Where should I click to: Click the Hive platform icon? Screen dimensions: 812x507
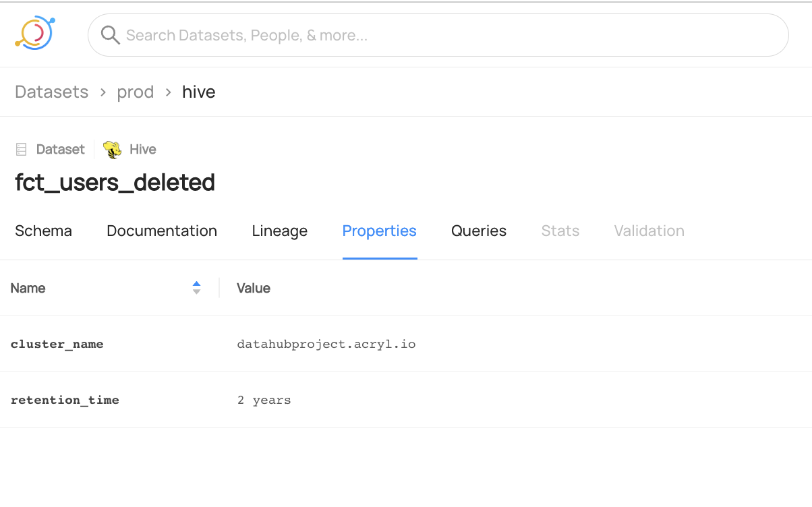(x=111, y=148)
